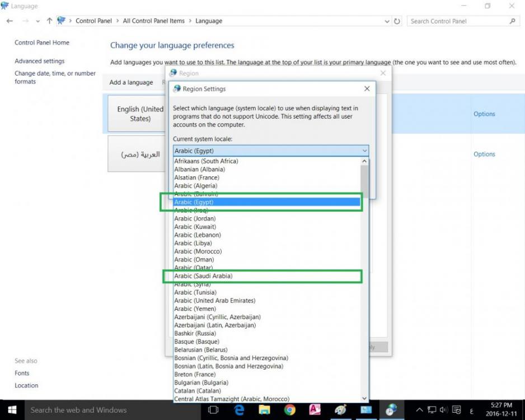Open volume control in system tray

click(444, 410)
